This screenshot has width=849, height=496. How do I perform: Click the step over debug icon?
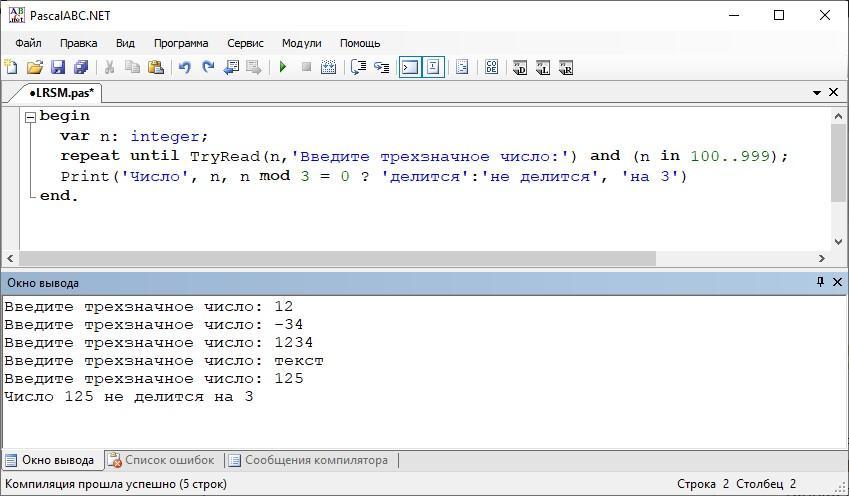point(358,67)
